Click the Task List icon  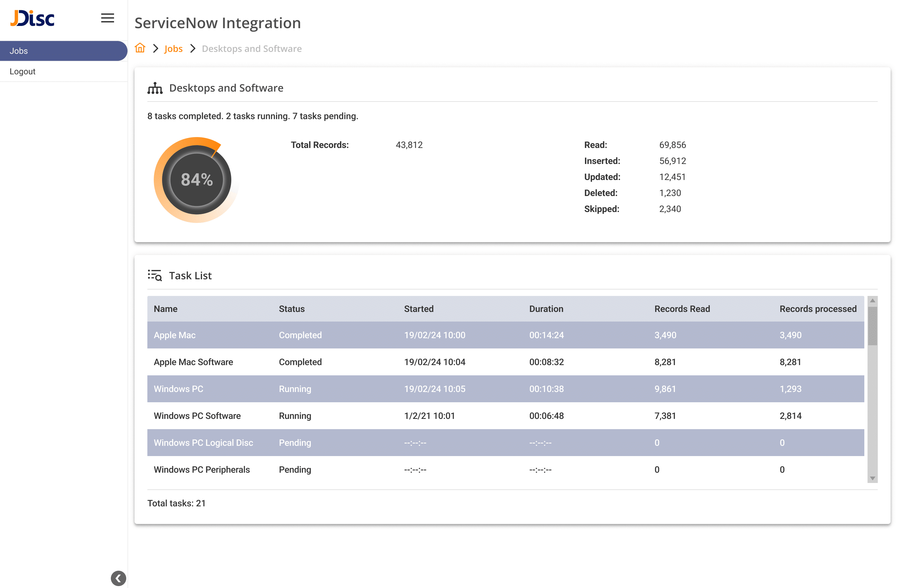[155, 275]
